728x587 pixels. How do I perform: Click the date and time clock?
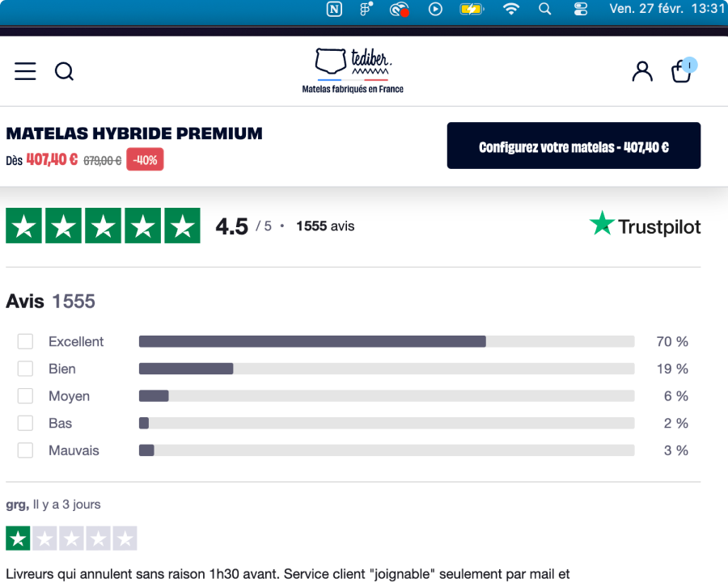pyautogui.click(x=667, y=8)
